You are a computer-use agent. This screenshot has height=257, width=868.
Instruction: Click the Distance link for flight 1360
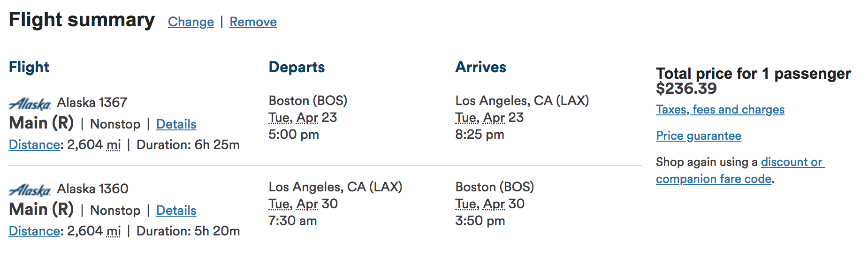(34, 231)
